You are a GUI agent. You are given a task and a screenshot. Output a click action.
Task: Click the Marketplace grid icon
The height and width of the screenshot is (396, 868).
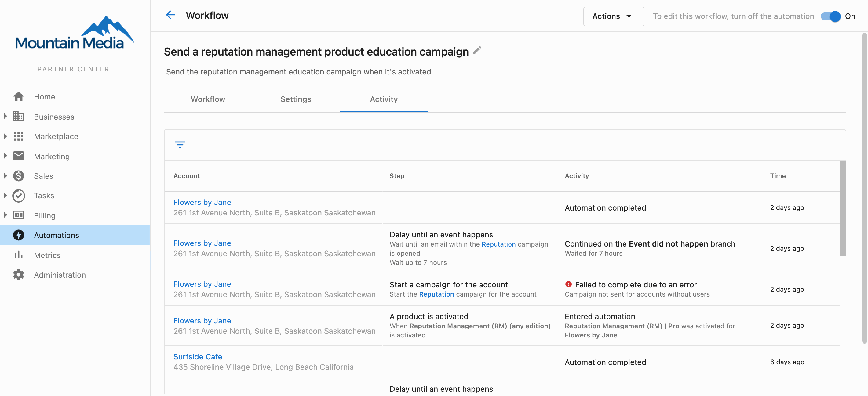tap(19, 136)
